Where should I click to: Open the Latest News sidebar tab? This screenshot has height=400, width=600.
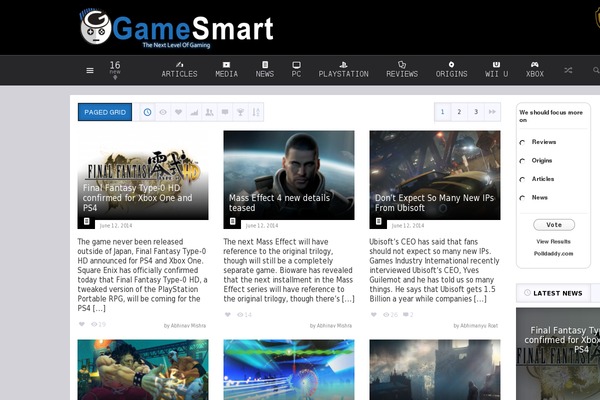click(x=554, y=293)
